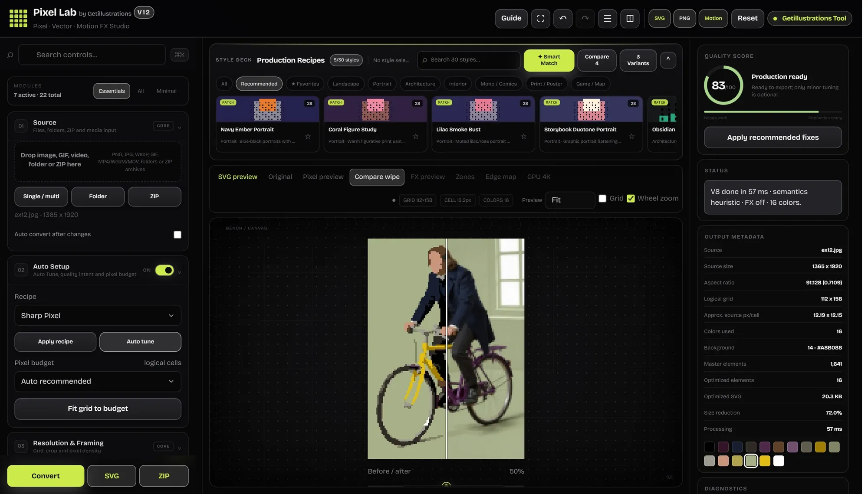Open the Sharp Pixel recipe dropdown

click(x=98, y=316)
